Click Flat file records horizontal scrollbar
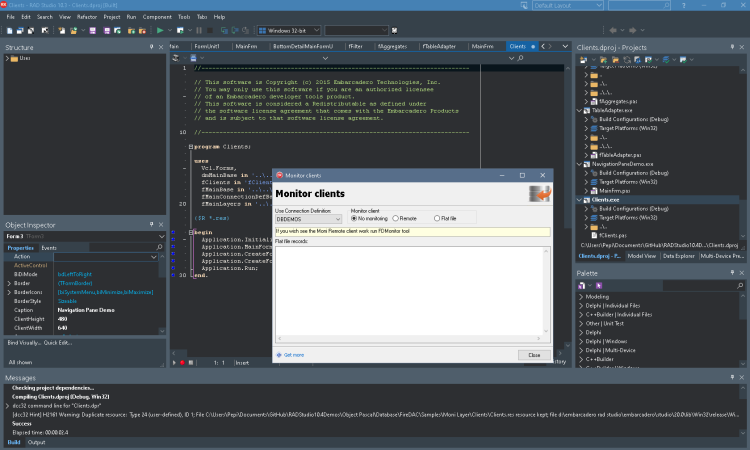The height and width of the screenshot is (450, 750). (x=409, y=338)
